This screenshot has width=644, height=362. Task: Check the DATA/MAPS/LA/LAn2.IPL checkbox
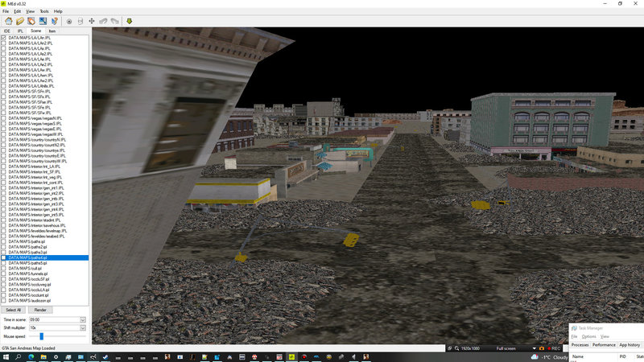pyautogui.click(x=4, y=43)
